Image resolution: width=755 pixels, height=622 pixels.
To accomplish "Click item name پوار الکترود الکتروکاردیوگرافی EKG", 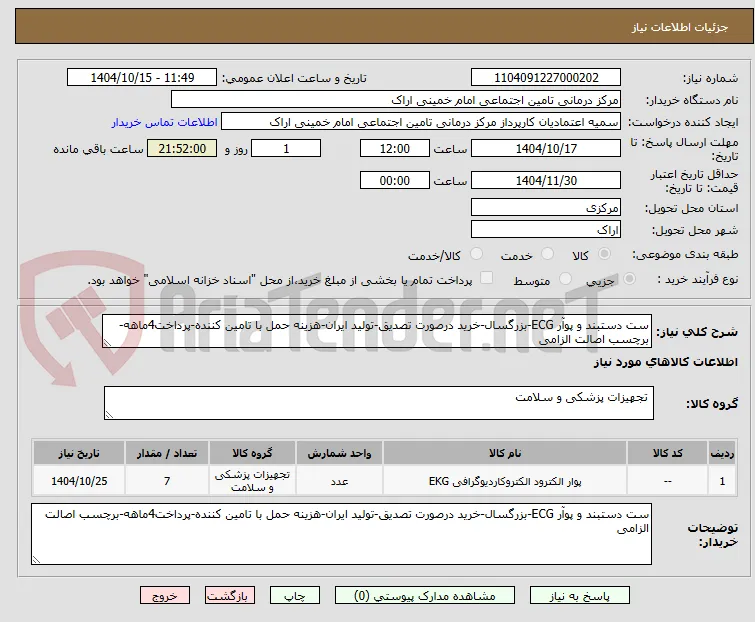I will click(x=505, y=481).
